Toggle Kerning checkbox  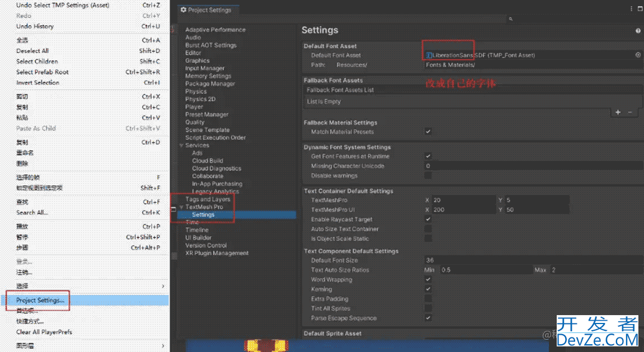pos(428,289)
